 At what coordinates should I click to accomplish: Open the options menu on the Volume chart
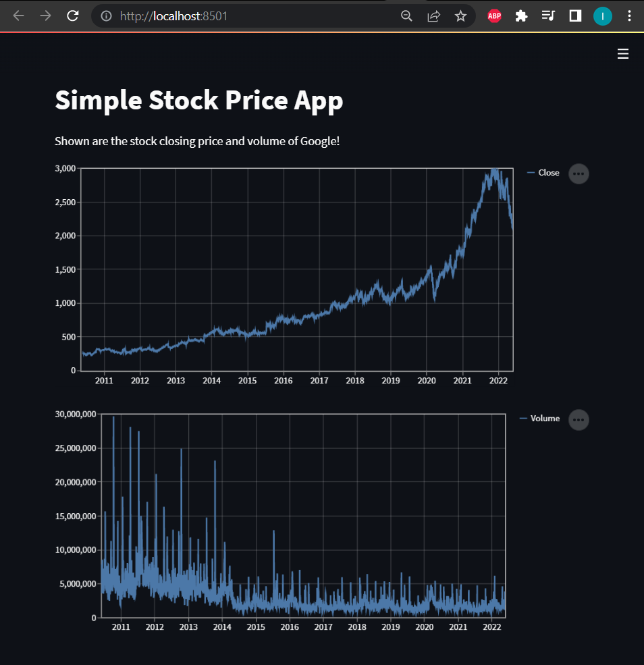pyautogui.click(x=578, y=419)
